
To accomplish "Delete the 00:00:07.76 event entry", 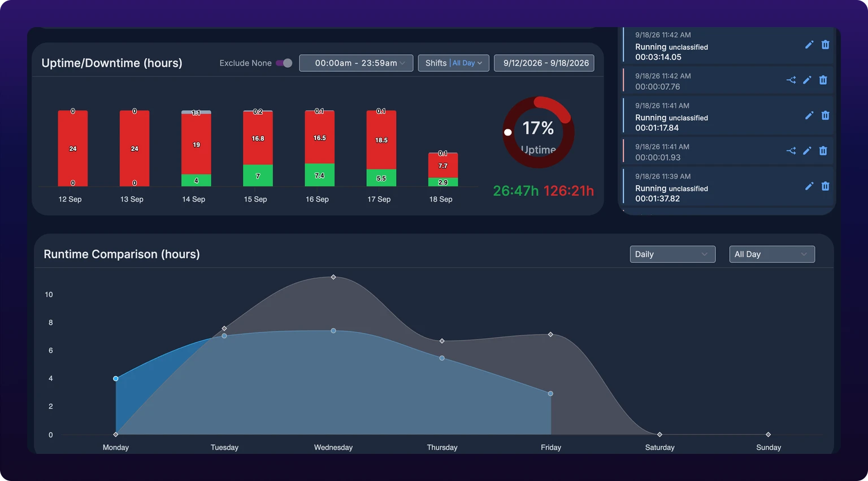I will pos(823,80).
